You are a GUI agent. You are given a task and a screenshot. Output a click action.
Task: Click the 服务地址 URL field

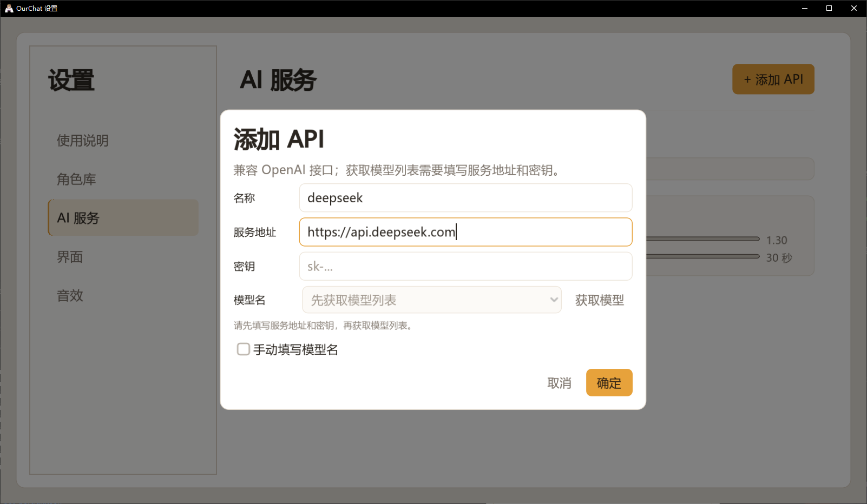465,232
